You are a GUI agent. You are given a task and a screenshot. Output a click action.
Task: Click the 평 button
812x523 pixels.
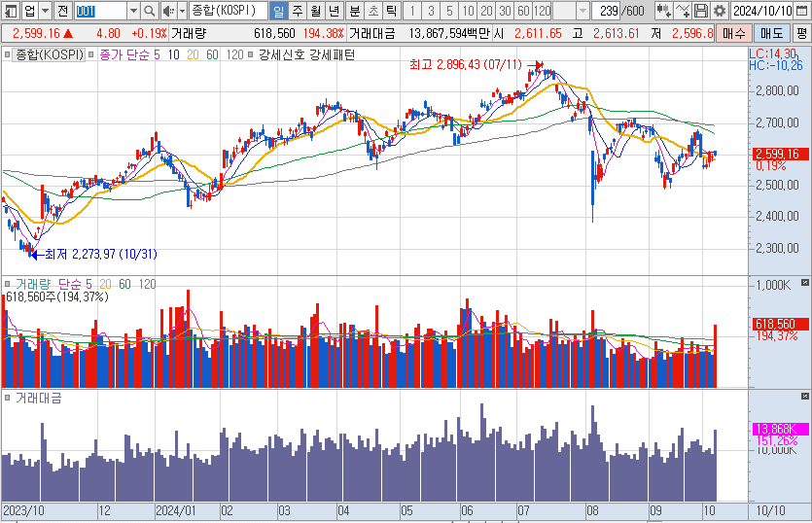coord(801,34)
